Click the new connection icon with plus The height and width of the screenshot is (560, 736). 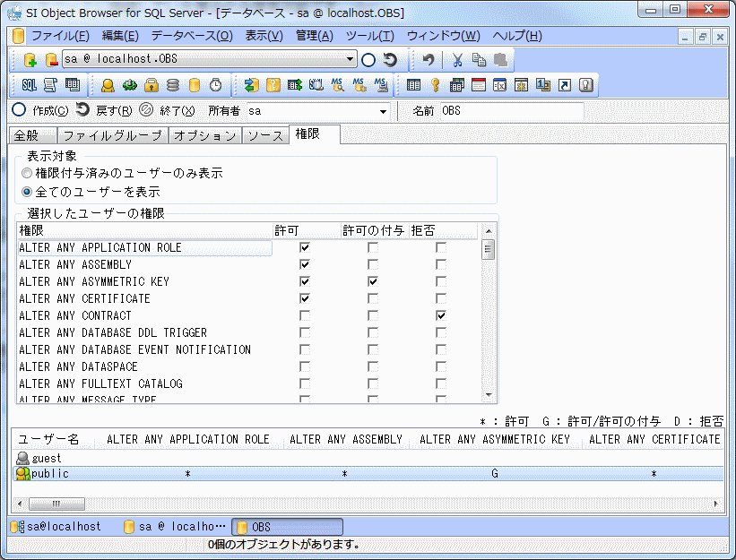[30, 60]
